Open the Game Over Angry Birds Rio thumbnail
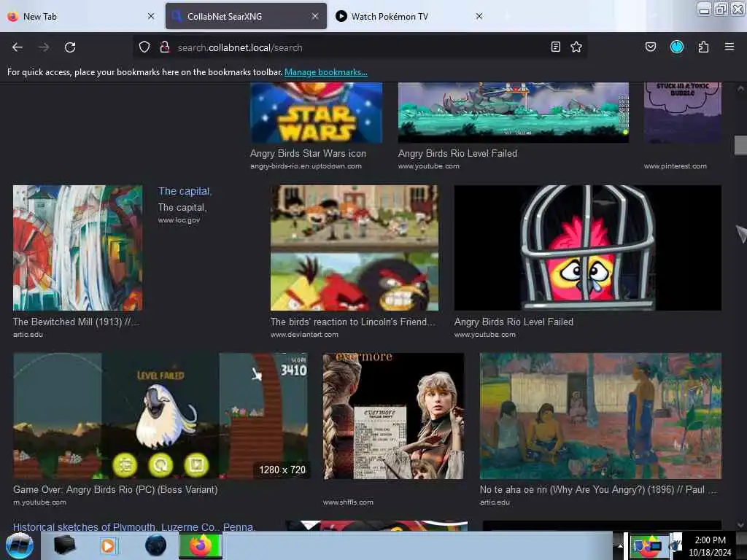Image resolution: width=747 pixels, height=560 pixels. click(x=160, y=416)
